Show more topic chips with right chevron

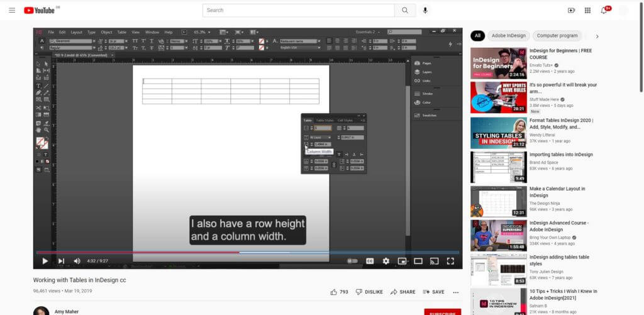click(597, 36)
